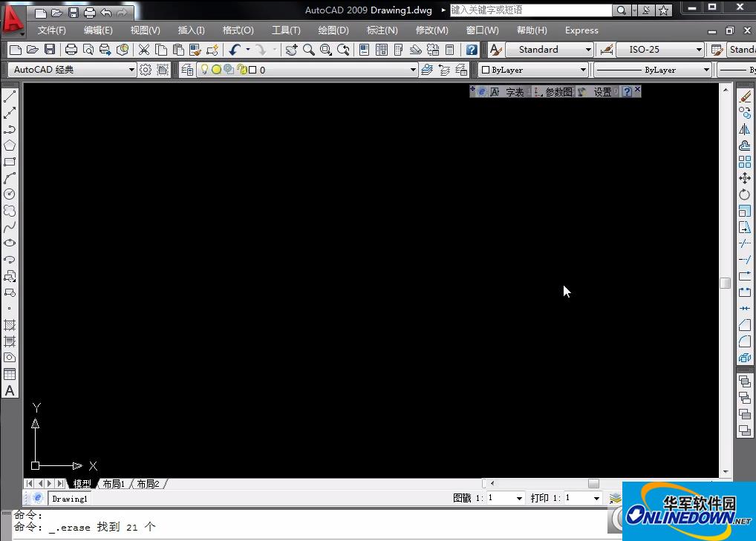This screenshot has height=541, width=756.
Task: Select the Ellipse tool
Action: coord(10,243)
